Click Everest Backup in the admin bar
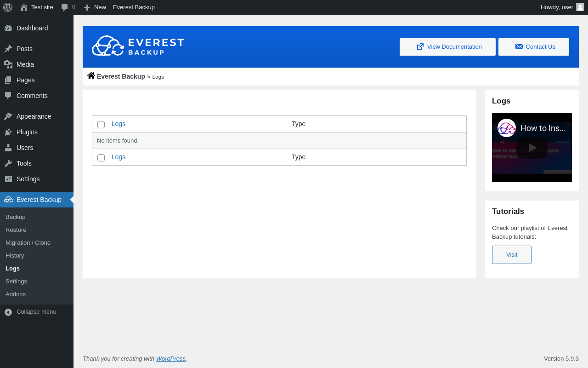The width and height of the screenshot is (588, 368). 134,7
